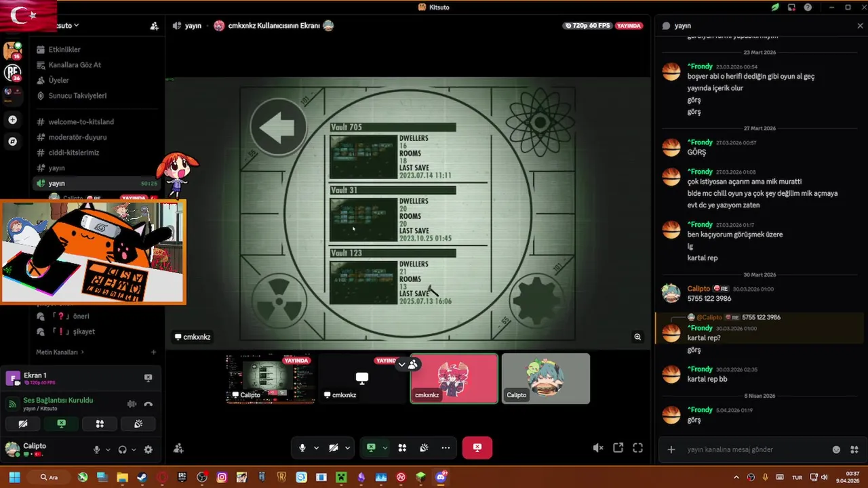Screen dimensions: 868x488
Task: Mute the stream volume speaker icon
Action: click(x=598, y=448)
